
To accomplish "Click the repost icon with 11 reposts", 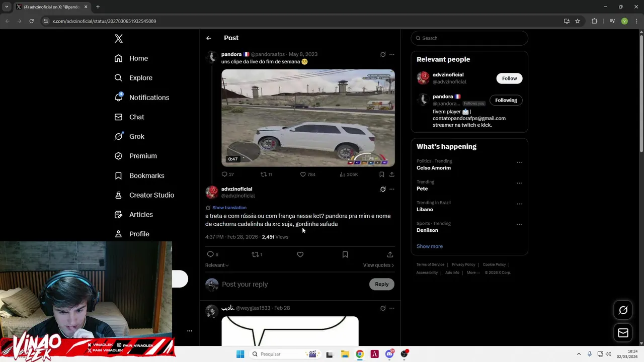I will click(x=266, y=174).
